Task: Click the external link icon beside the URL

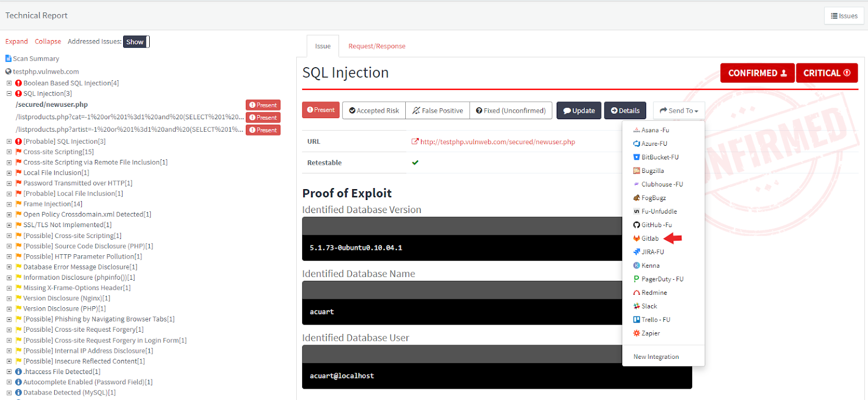Action: coord(415,141)
